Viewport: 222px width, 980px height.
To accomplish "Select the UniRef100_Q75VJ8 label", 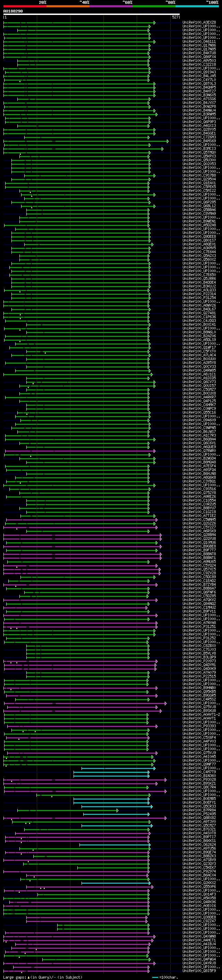I will click(x=199, y=707).
